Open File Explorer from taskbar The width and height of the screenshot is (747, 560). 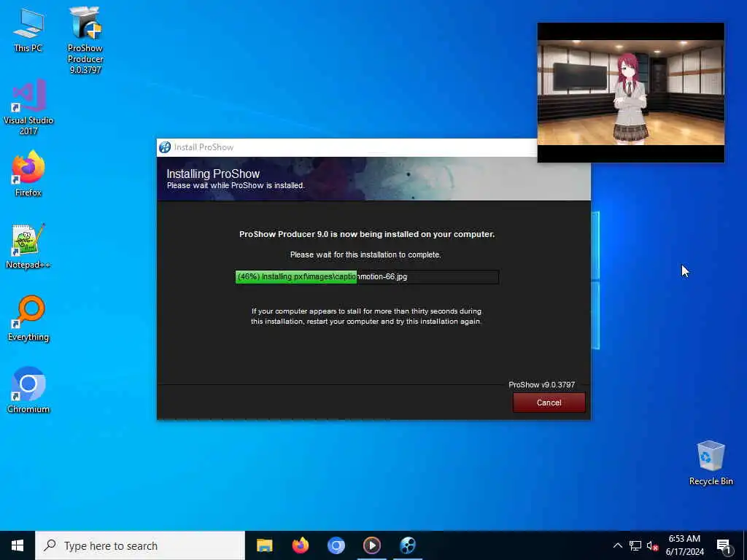[x=264, y=545]
